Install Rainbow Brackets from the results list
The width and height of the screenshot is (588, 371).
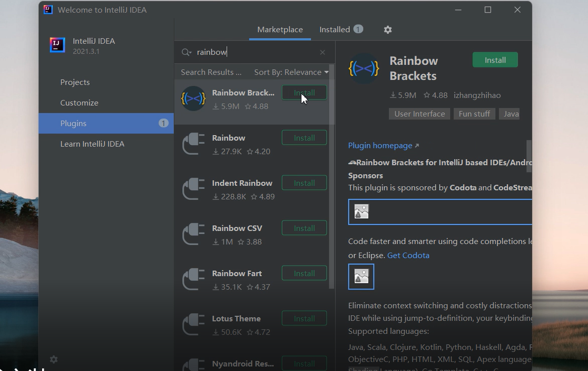click(x=304, y=93)
